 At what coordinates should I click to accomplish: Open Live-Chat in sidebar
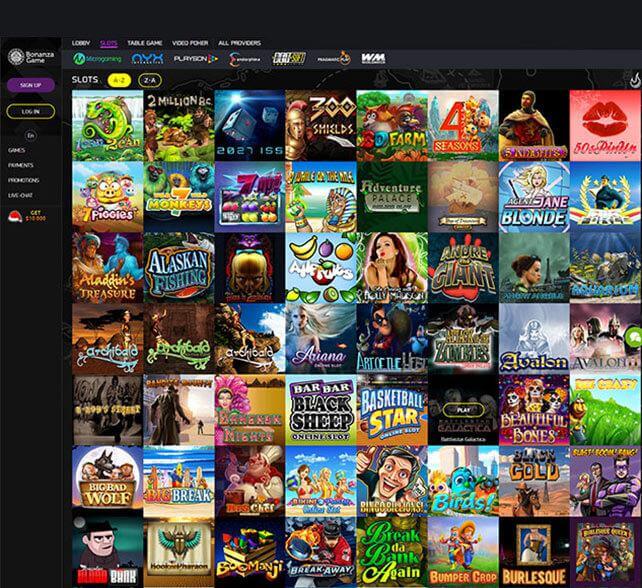click(20, 195)
